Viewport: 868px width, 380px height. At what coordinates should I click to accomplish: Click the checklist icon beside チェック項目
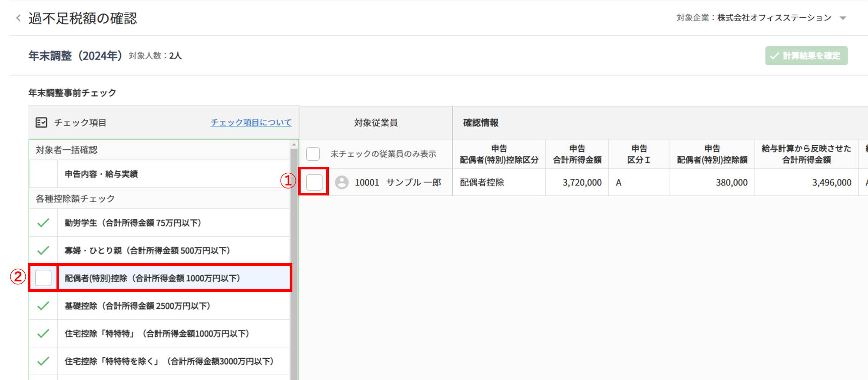[41, 122]
